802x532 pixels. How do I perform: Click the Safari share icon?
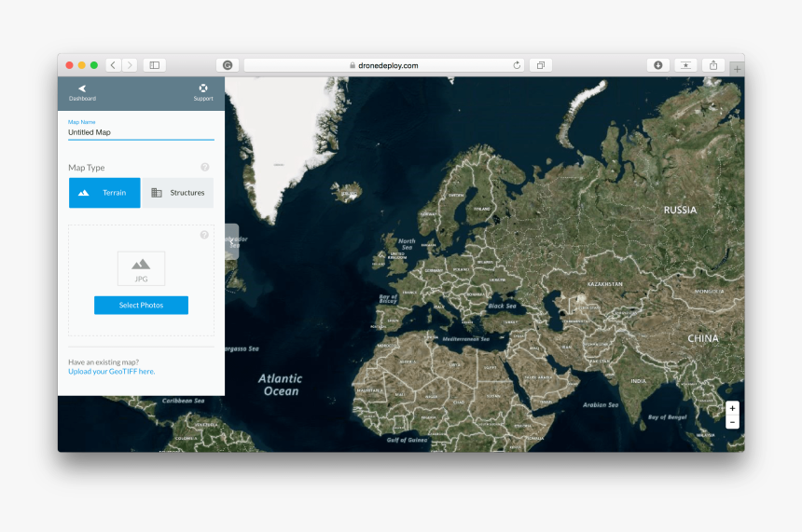[713, 65]
